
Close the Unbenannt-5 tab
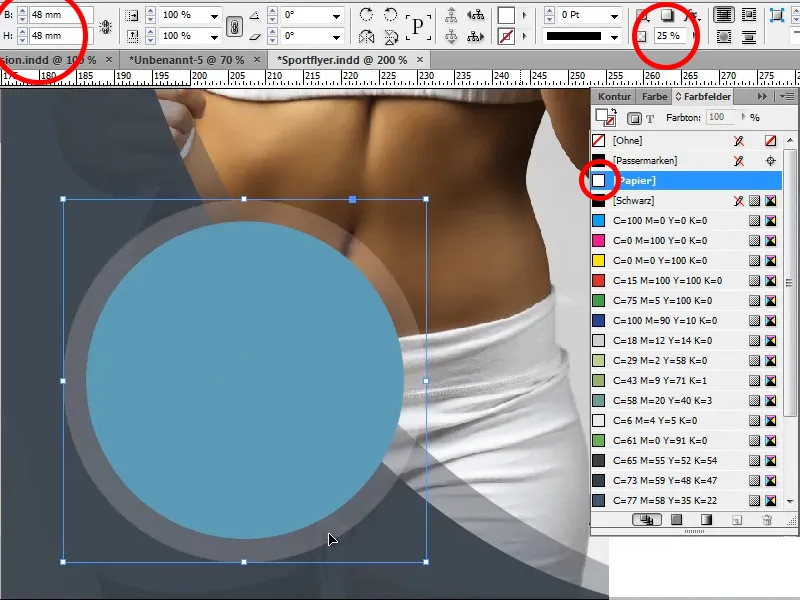tap(257, 60)
